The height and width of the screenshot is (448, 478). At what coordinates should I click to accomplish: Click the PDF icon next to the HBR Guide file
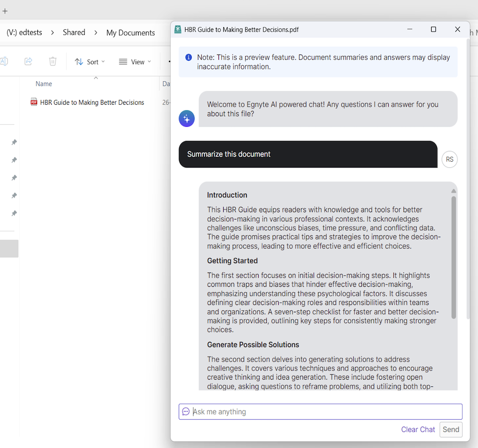34,102
